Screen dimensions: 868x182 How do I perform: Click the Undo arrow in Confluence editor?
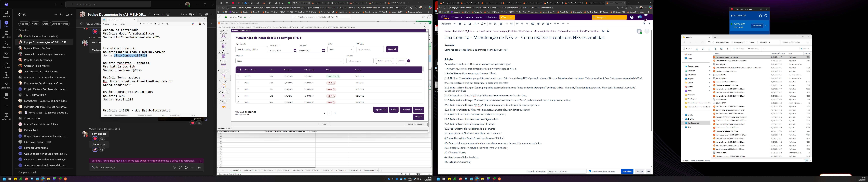[x=563, y=24]
